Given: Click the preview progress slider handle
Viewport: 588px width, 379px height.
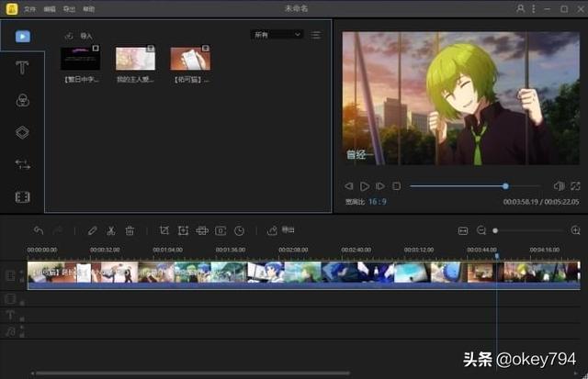Looking at the screenshot, I should click(x=505, y=186).
